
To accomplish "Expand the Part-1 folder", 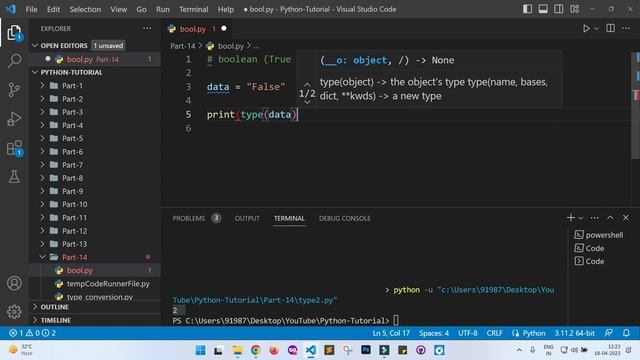I will (x=72, y=86).
